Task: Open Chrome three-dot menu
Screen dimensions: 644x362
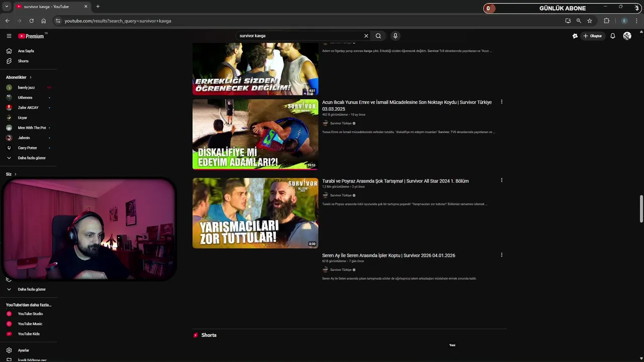Action: (637, 21)
